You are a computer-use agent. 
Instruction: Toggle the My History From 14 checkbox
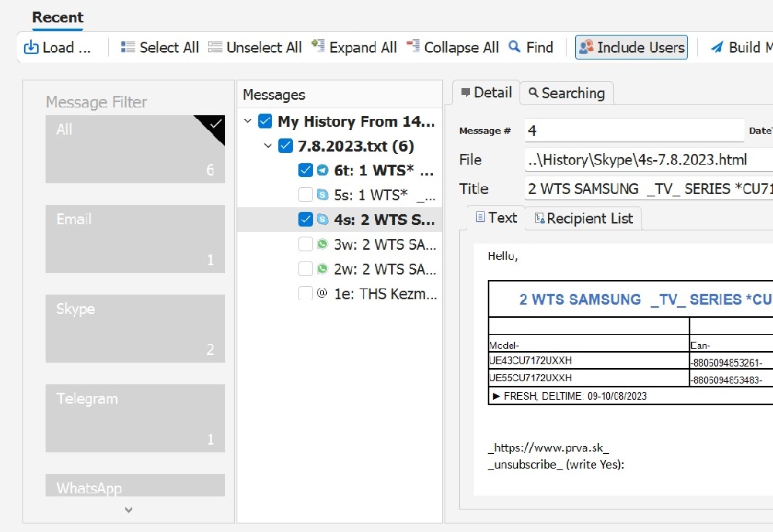point(265,121)
